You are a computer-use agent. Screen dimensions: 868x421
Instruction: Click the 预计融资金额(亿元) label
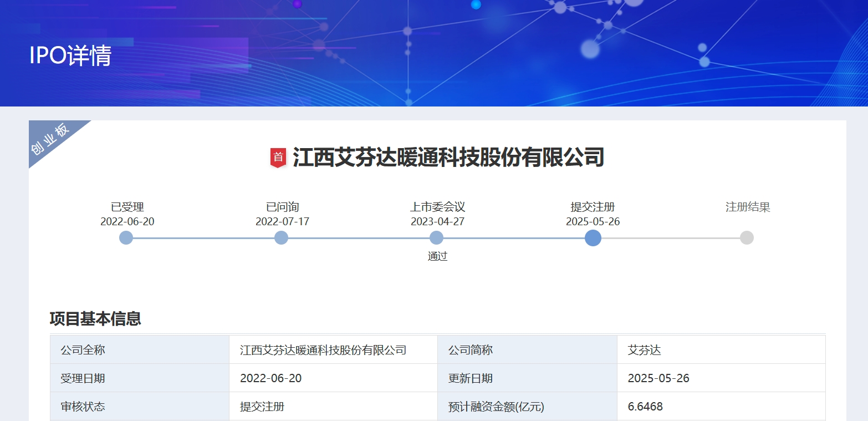point(527,407)
